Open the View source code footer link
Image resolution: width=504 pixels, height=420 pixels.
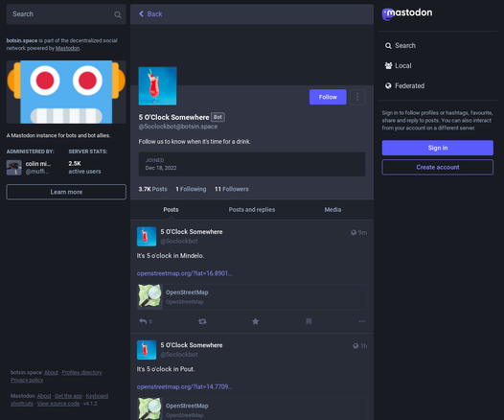point(58,404)
